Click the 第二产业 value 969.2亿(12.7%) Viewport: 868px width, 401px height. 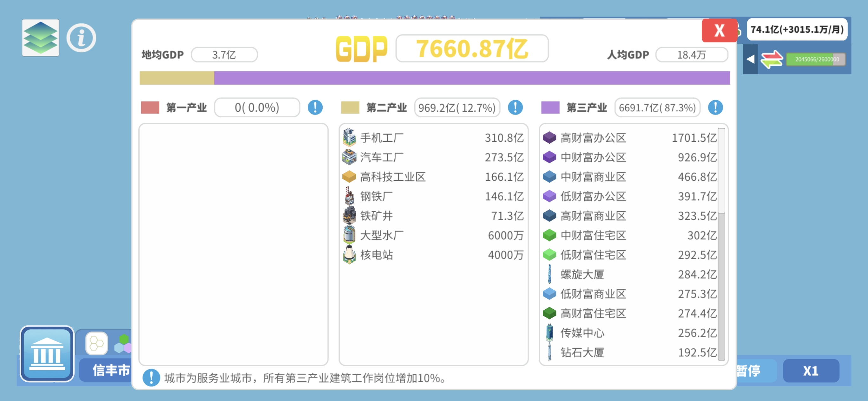pyautogui.click(x=457, y=108)
